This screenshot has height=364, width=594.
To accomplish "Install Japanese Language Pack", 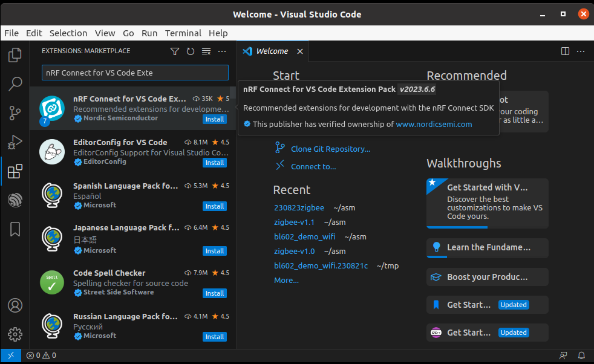I will 214,251.
